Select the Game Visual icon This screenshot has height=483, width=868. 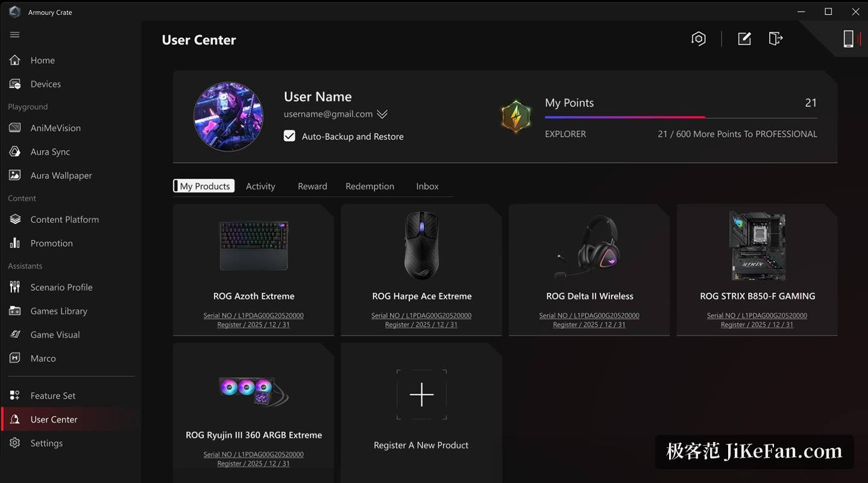15,335
